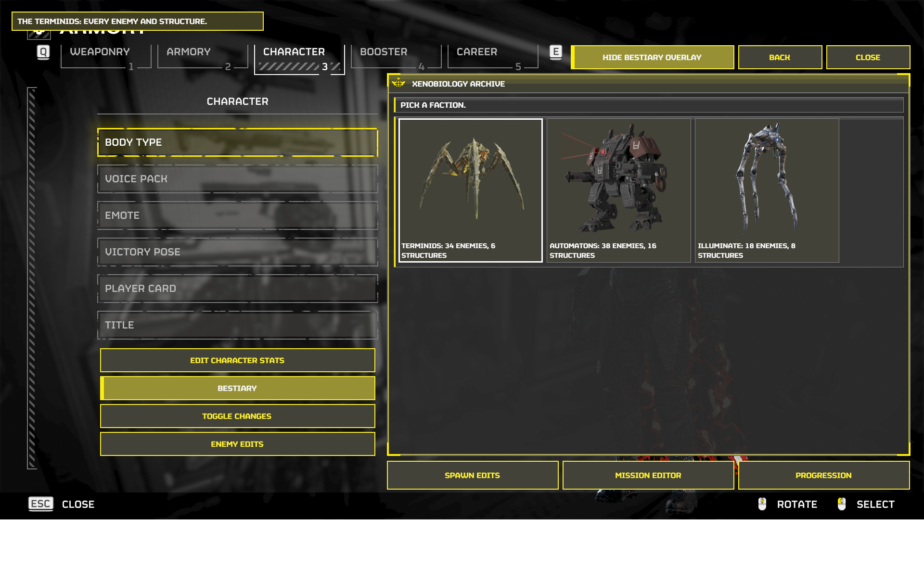
Task: Open the Victory Pose option
Action: tap(238, 252)
